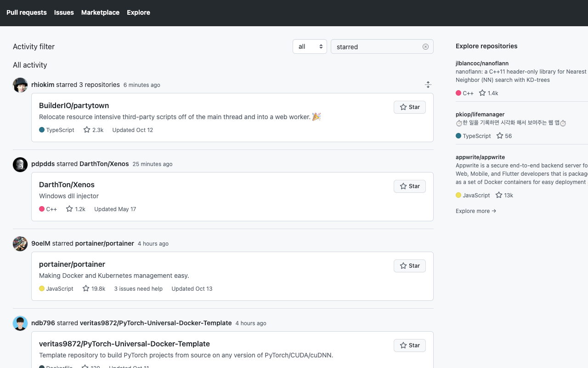The height and width of the screenshot is (368, 588).
Task: Open DarthTon/Xenos repository card title
Action: pos(67,184)
